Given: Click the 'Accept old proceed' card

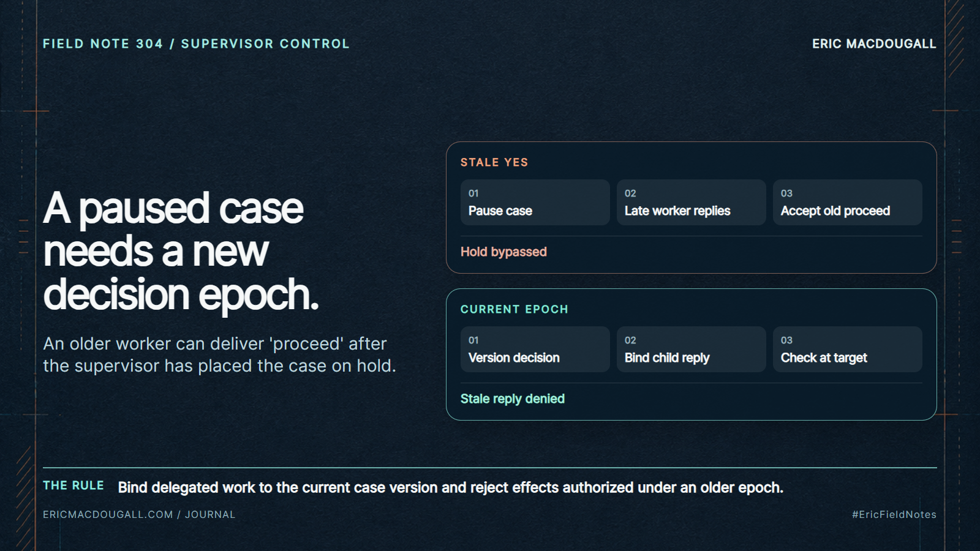Looking at the screenshot, I should coord(847,202).
